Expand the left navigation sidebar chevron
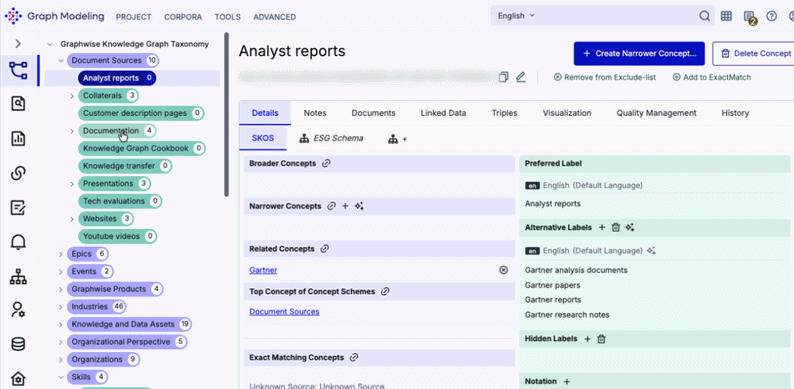 coord(18,44)
